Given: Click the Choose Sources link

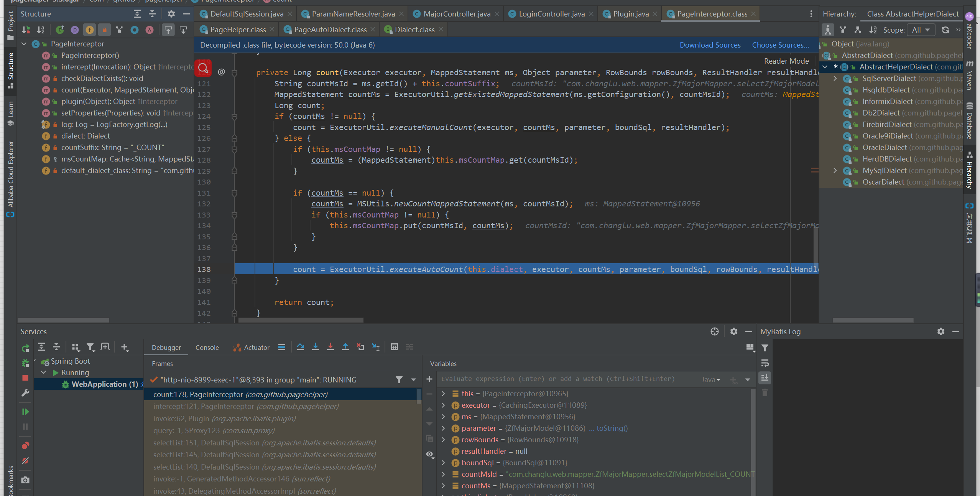Looking at the screenshot, I should click(780, 45).
